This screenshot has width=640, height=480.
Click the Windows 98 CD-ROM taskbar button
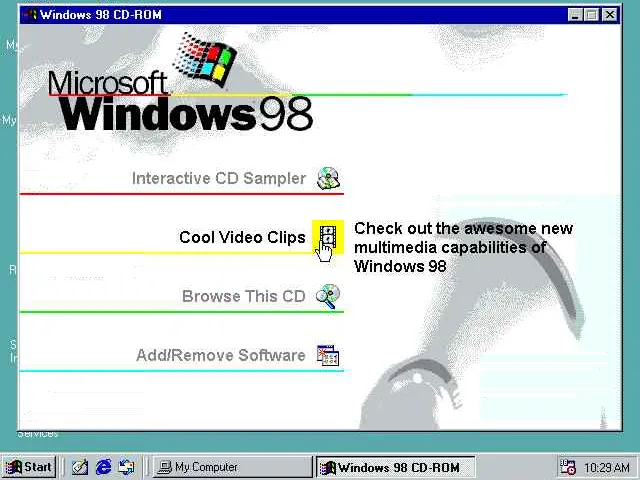396,467
